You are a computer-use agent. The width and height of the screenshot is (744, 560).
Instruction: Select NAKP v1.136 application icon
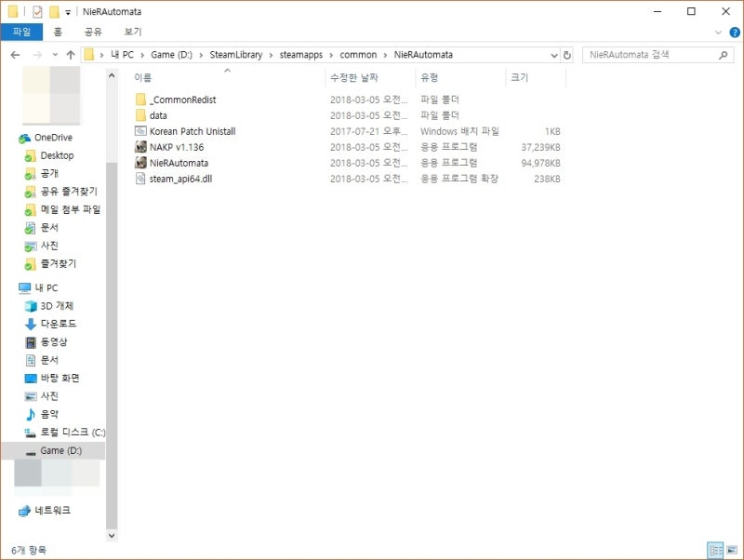[140, 147]
